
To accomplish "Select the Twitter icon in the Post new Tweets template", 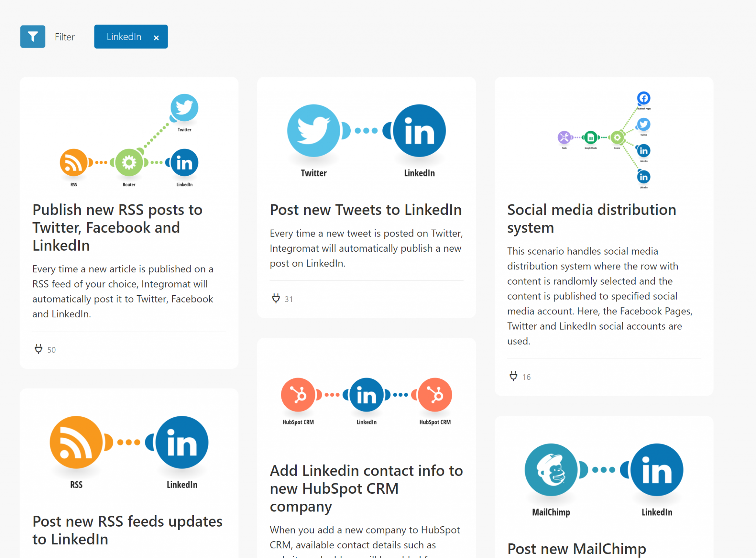I will coord(313,130).
